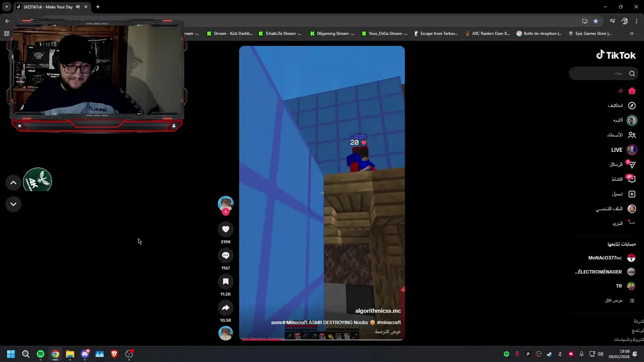This screenshot has height=362, width=644.
Task: Click the search magnifier in TikTok
Action: point(632,73)
